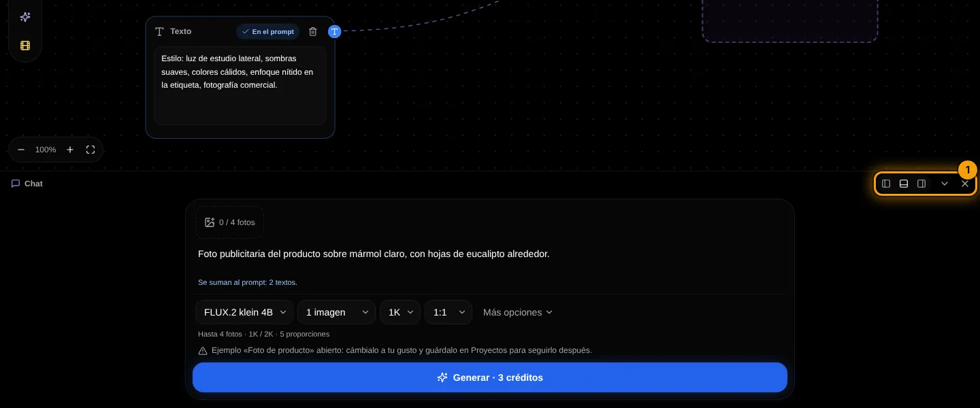Open the 1K resolution dropdown

pyautogui.click(x=400, y=312)
